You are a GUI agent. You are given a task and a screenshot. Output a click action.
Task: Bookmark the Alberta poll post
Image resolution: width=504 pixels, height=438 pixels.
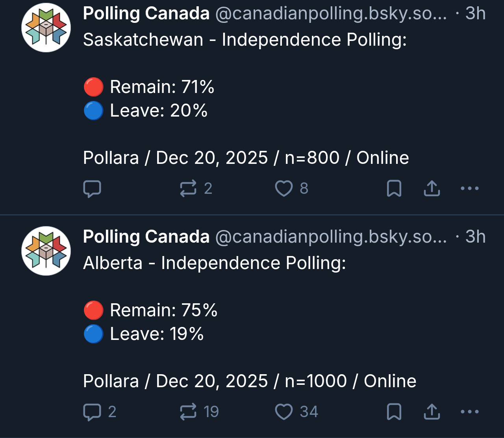(394, 412)
